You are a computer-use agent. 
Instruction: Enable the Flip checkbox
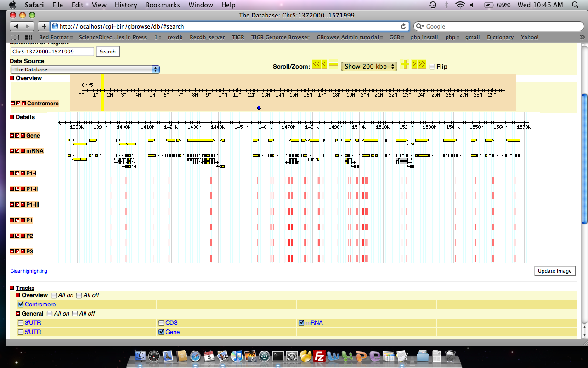[432, 67]
